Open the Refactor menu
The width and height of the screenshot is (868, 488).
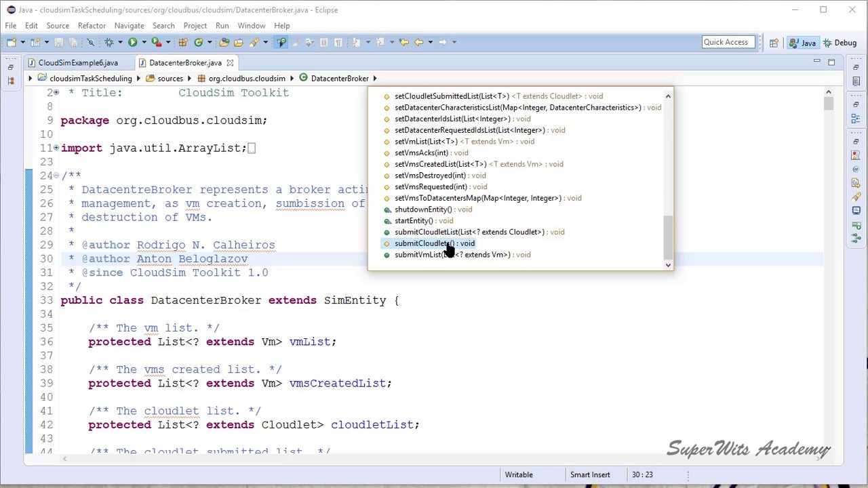[92, 26]
